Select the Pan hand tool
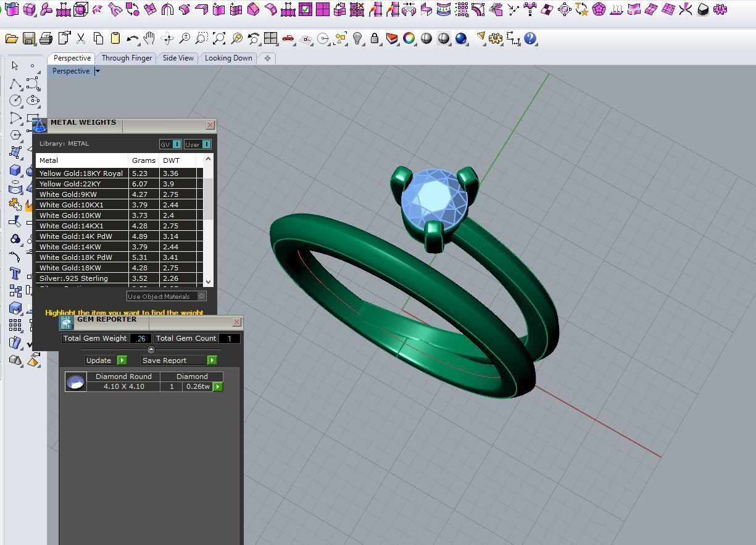Screen dimensions: 756x545 [149, 39]
